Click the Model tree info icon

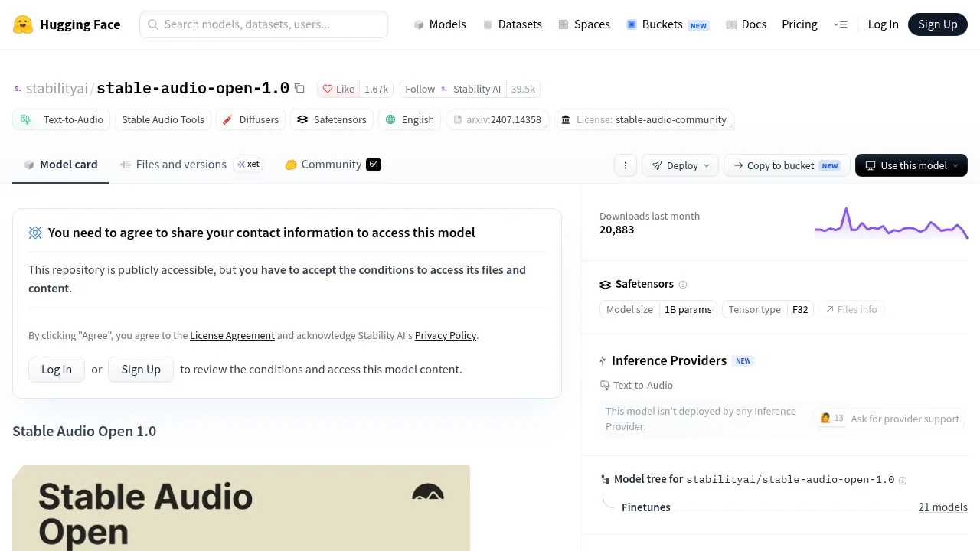(903, 481)
